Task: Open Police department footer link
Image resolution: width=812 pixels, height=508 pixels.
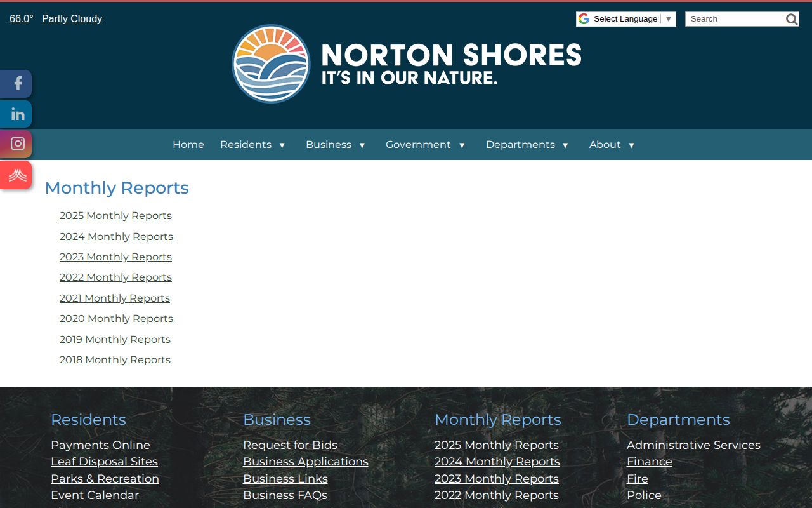Action: (644, 495)
